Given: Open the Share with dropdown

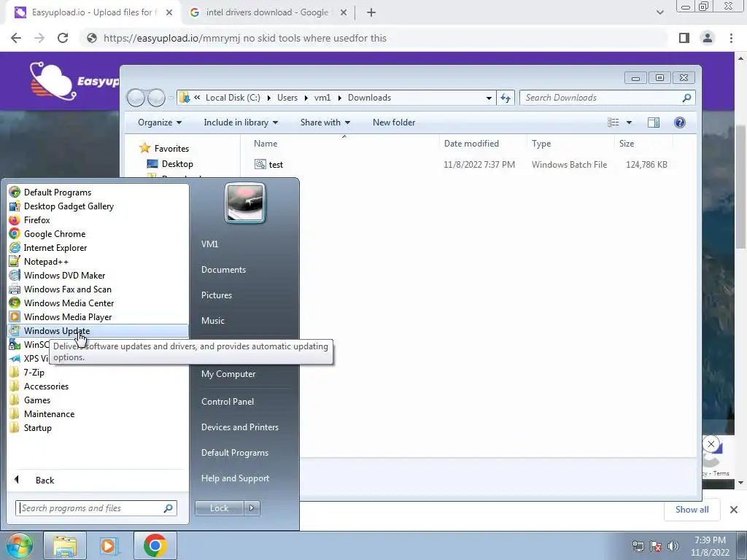Looking at the screenshot, I should 325,122.
